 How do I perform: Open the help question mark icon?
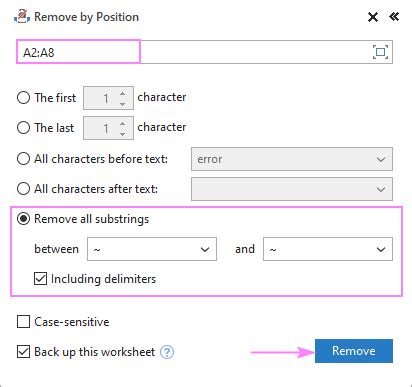tap(167, 352)
